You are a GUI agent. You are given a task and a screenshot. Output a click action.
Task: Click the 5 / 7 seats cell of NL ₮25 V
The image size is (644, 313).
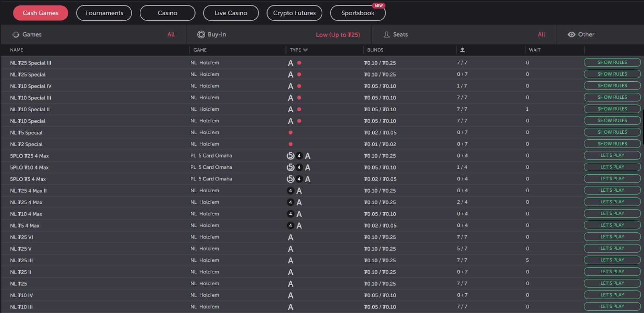462,249
